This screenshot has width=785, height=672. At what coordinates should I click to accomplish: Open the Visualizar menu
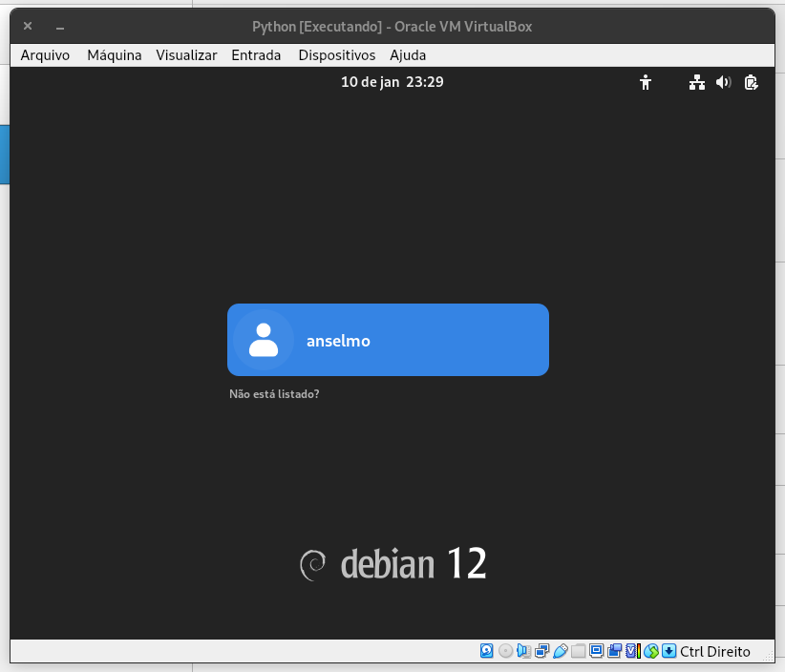point(186,55)
